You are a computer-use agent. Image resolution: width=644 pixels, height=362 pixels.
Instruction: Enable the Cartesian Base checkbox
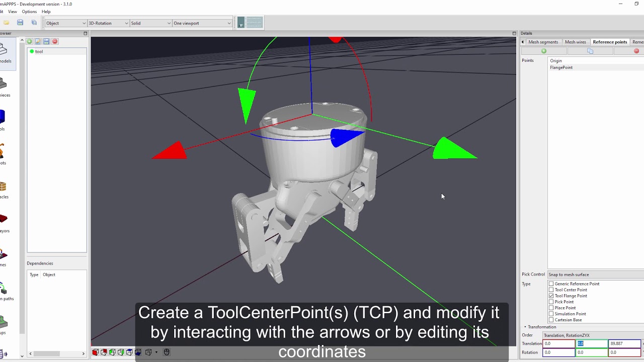tap(551, 320)
